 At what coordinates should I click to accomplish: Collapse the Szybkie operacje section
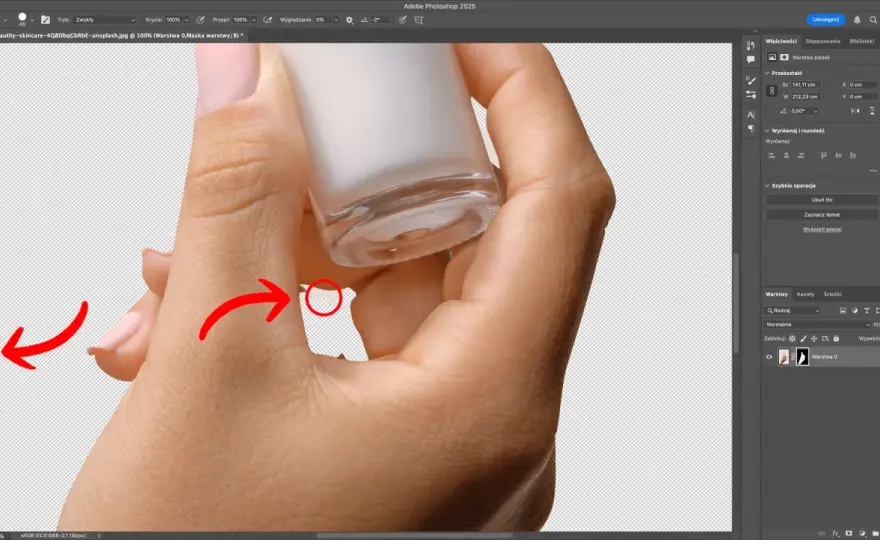[x=767, y=186]
